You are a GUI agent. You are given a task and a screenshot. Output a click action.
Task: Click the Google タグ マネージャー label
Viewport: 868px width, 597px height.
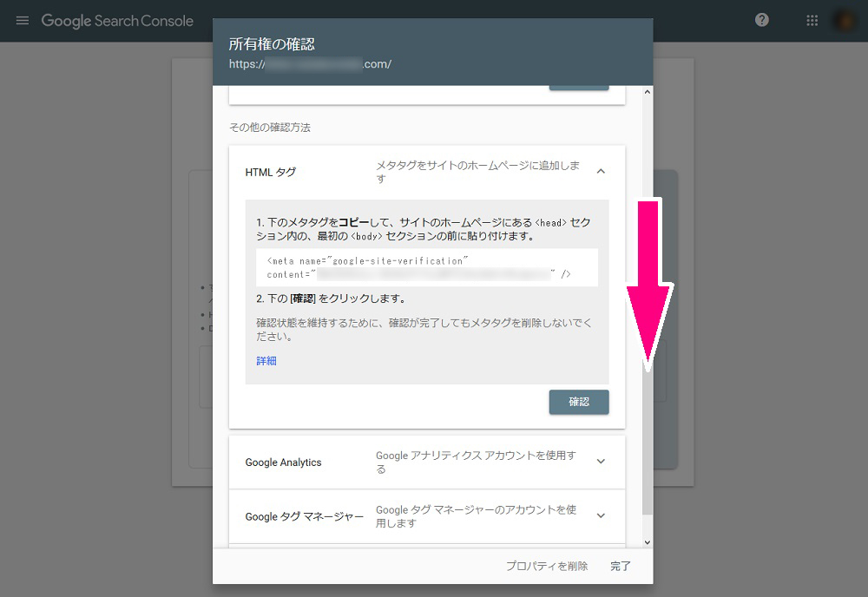(305, 517)
